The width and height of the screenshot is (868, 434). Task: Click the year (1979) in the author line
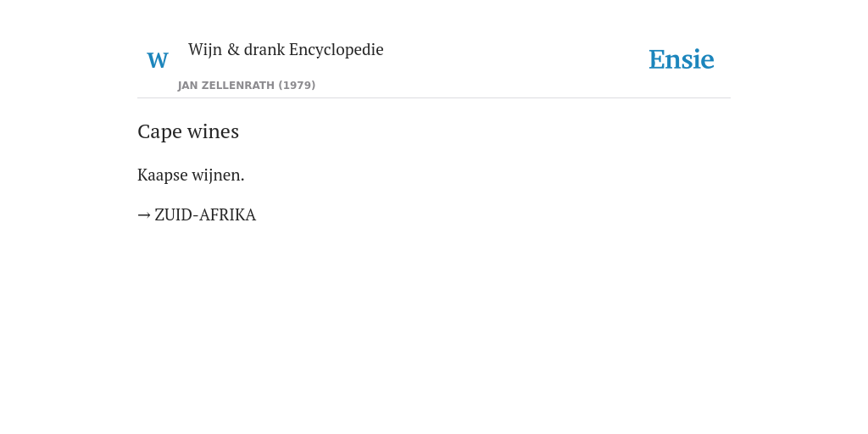pyautogui.click(x=297, y=86)
